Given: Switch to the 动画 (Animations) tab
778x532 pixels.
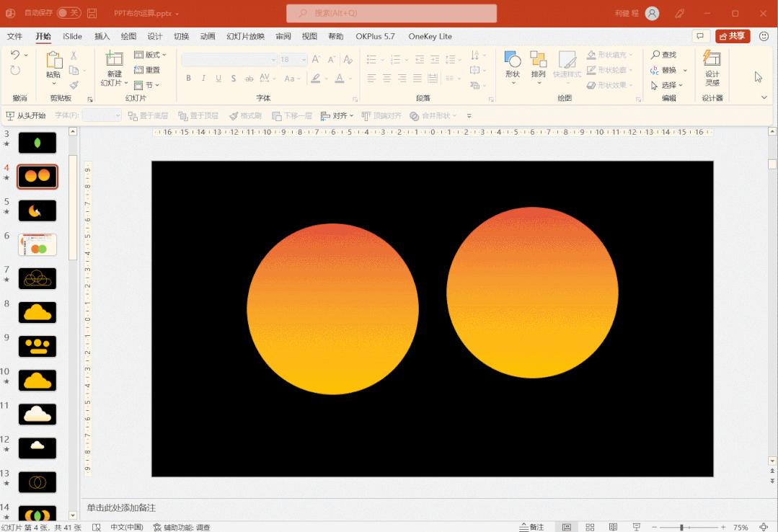Looking at the screenshot, I should pyautogui.click(x=208, y=37).
